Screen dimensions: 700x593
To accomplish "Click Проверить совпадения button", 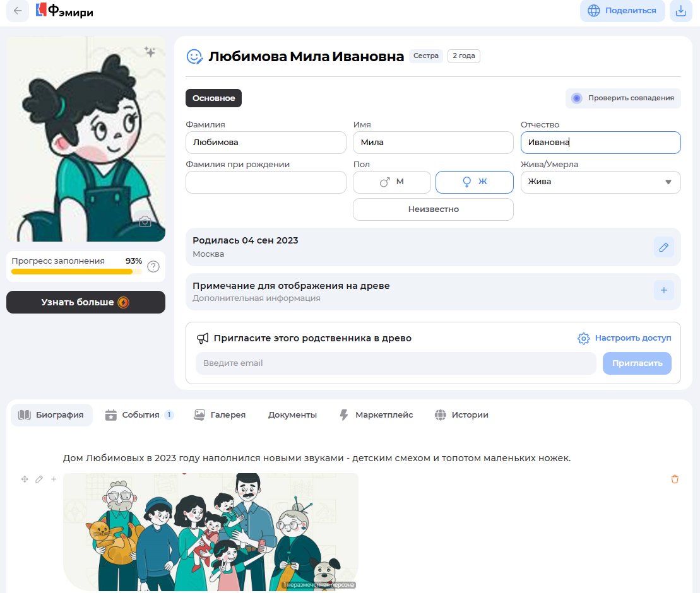I will [623, 98].
